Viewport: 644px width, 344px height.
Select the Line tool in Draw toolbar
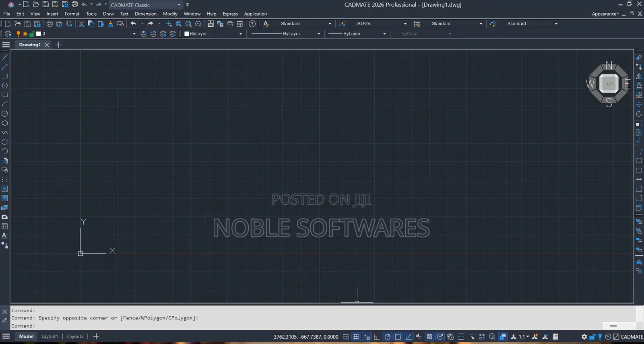(5, 58)
